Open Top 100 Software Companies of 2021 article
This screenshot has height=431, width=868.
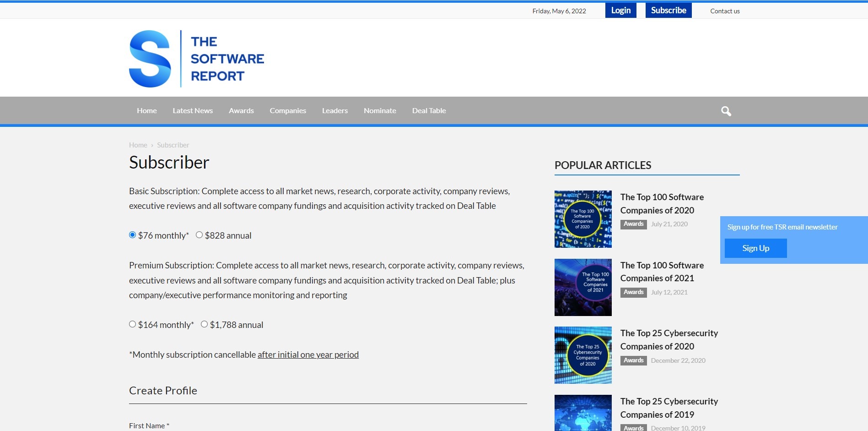(662, 272)
